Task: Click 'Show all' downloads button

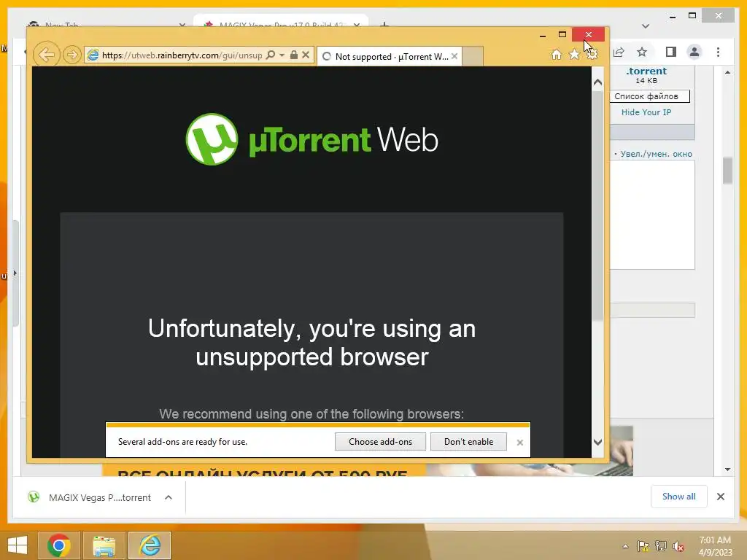Action: click(x=678, y=497)
